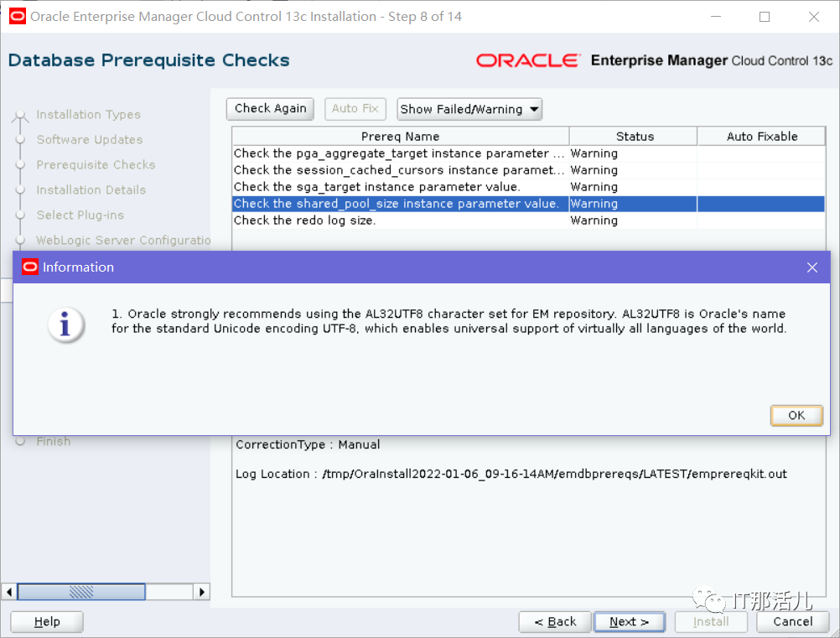Minimize the installer window
Viewport: 840px width, 638px height.
716,17
